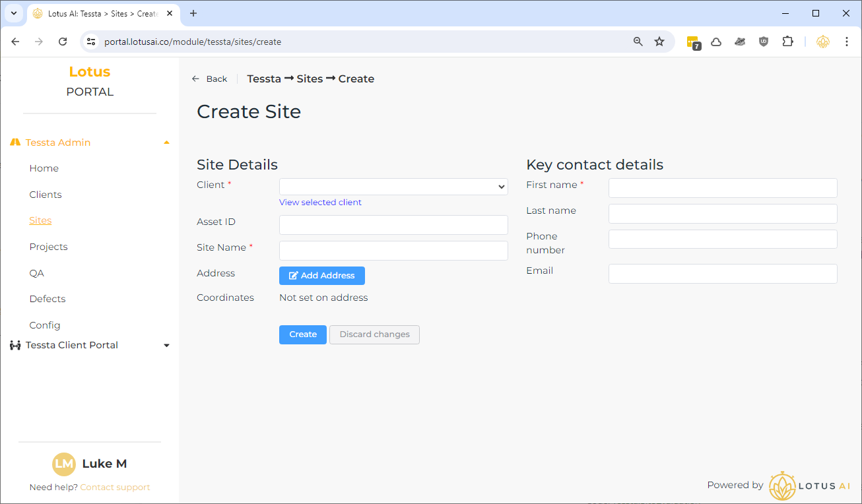Open Defects in the sidebar

click(48, 299)
